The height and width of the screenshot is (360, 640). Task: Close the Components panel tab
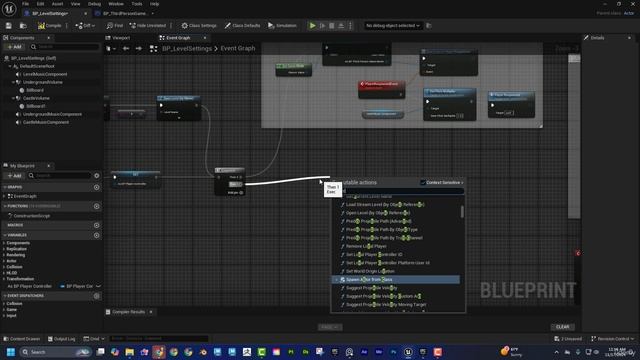49,38
